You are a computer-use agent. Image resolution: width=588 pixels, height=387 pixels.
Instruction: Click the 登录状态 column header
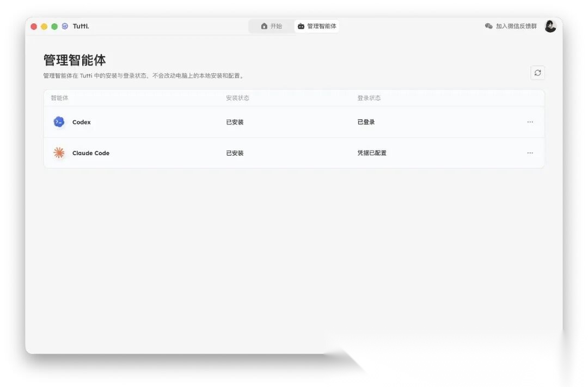click(x=369, y=98)
